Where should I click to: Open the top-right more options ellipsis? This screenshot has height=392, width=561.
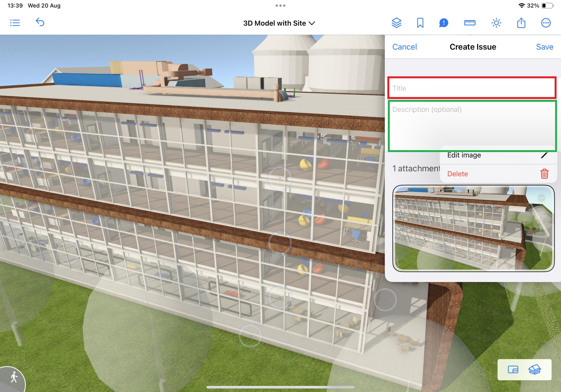pos(545,23)
